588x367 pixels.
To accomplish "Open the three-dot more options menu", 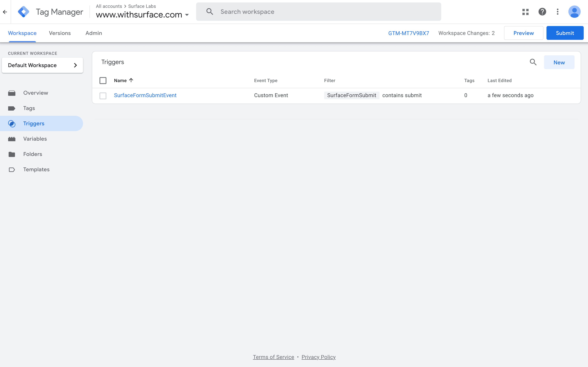I will (x=558, y=12).
